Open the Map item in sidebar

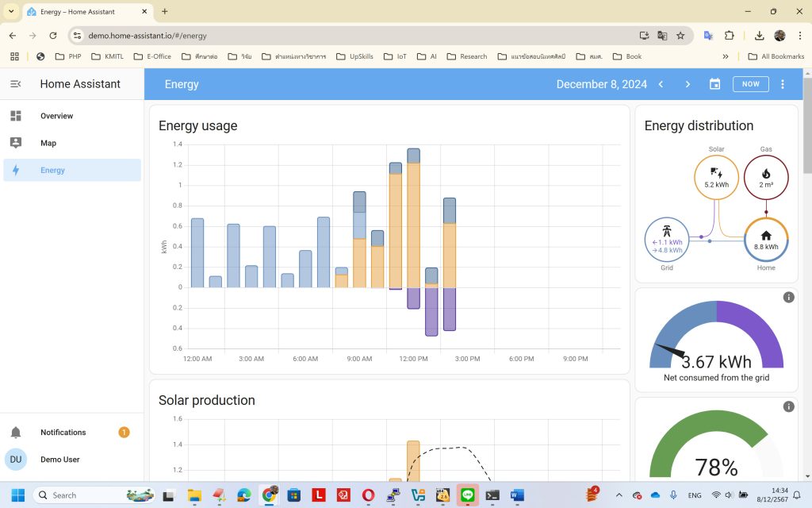(x=48, y=143)
